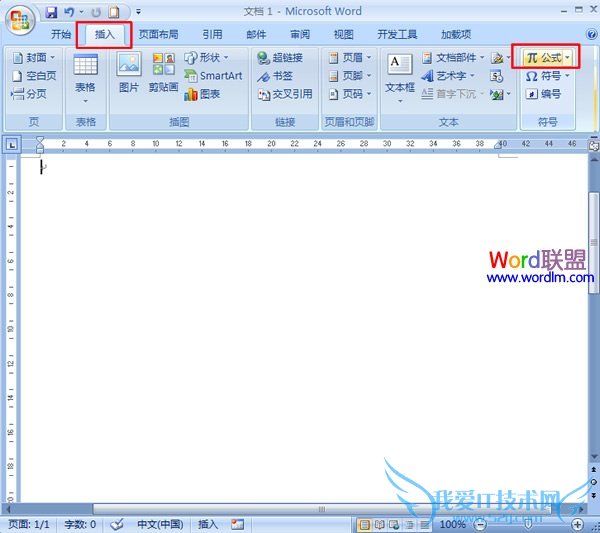Open the 引用 tab
600x533 pixels.
point(212,34)
